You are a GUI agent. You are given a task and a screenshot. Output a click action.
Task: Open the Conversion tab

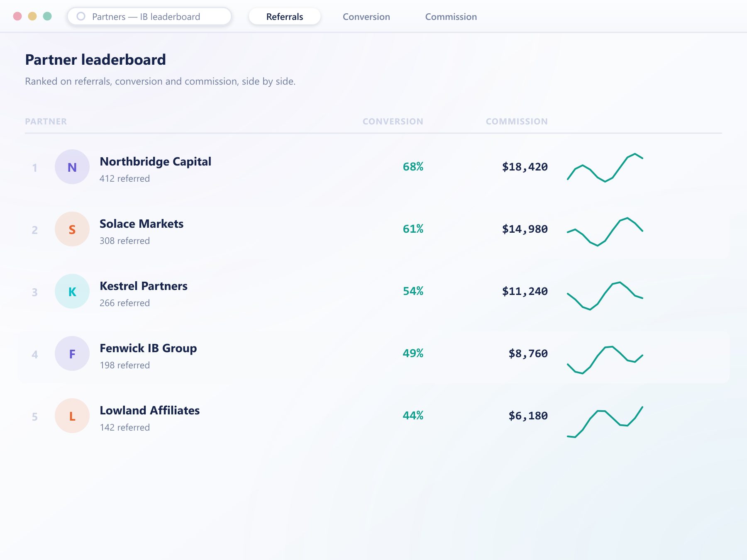click(366, 17)
